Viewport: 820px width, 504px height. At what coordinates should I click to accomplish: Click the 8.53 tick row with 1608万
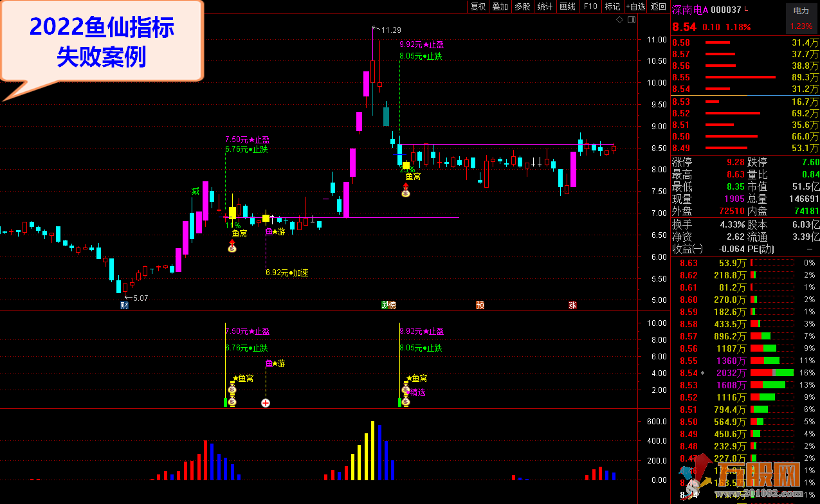745,385
